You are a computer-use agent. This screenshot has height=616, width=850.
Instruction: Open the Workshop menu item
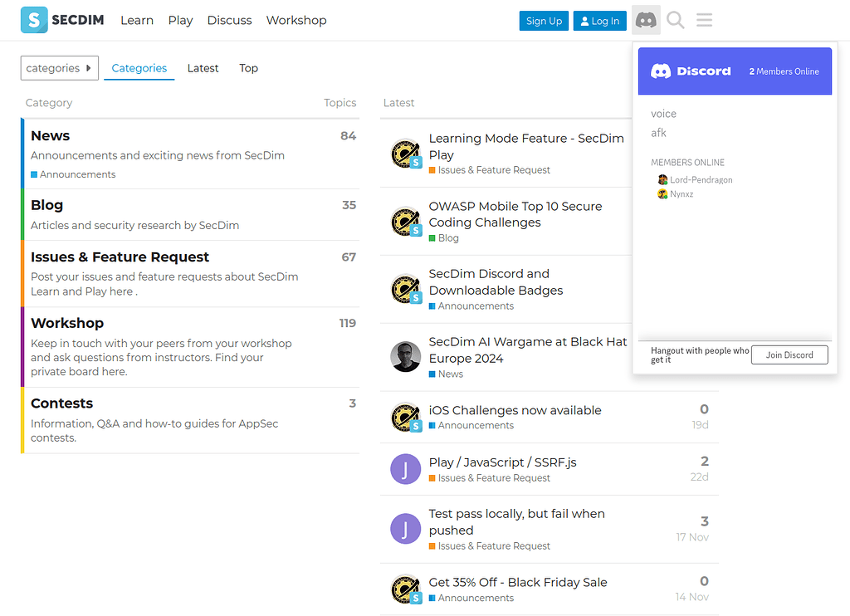(296, 20)
